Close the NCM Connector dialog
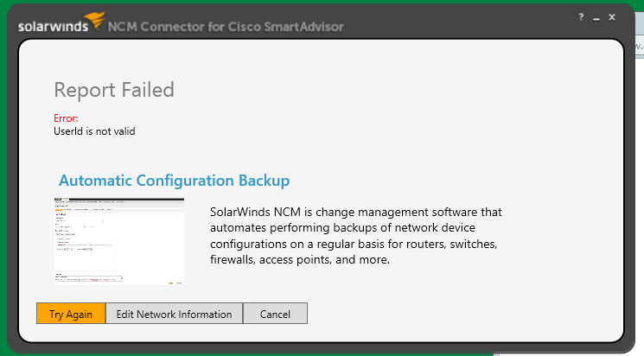 click(x=612, y=17)
